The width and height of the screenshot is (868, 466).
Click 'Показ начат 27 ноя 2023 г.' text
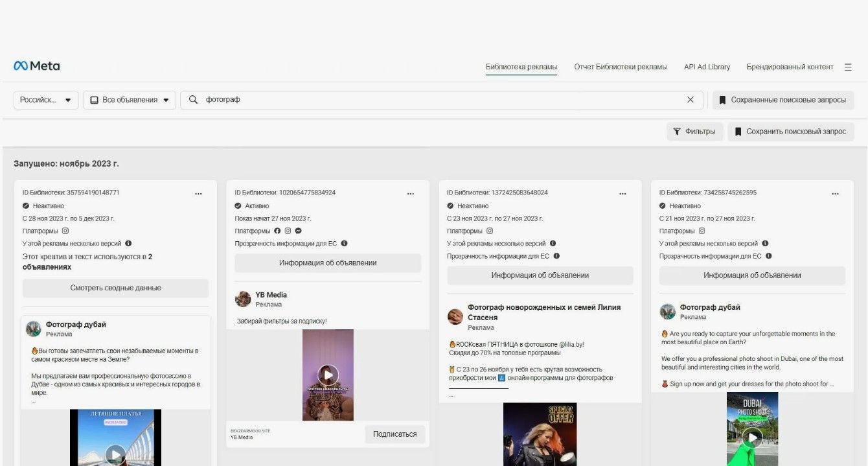coord(273,218)
